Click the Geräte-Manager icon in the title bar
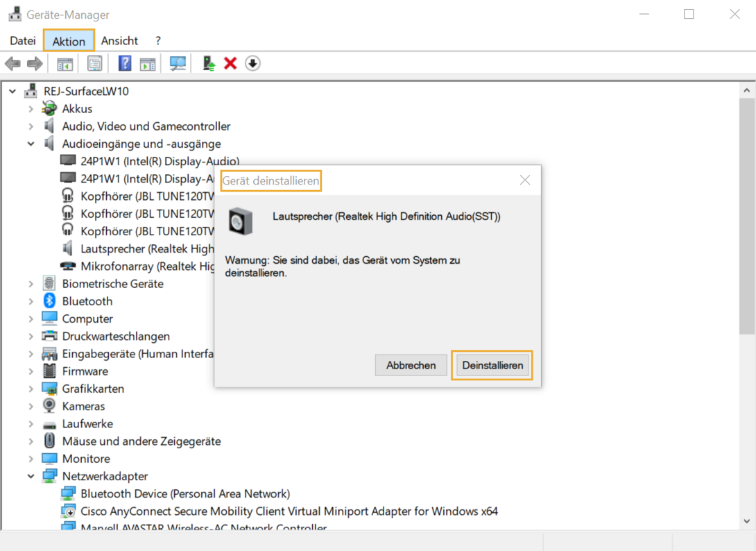Image resolution: width=756 pixels, height=551 pixels. [15, 13]
